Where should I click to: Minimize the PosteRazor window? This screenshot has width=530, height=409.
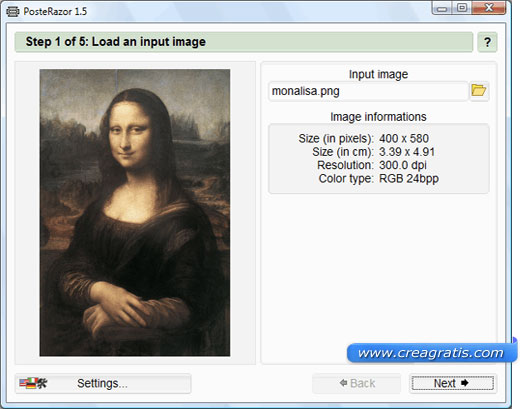click(x=441, y=8)
